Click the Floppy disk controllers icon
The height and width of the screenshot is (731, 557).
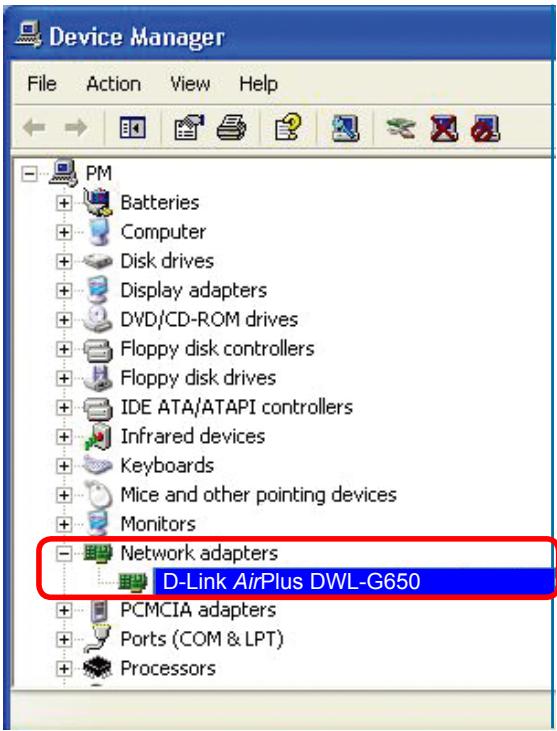coord(98,350)
